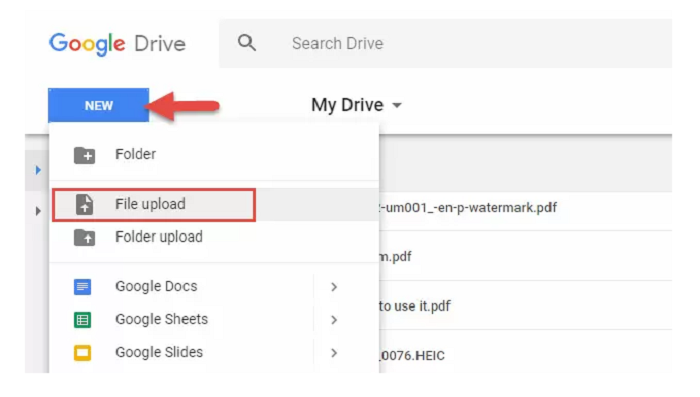The width and height of the screenshot is (700, 397).
Task: Choose Folder from the New menu
Action: pos(135,154)
